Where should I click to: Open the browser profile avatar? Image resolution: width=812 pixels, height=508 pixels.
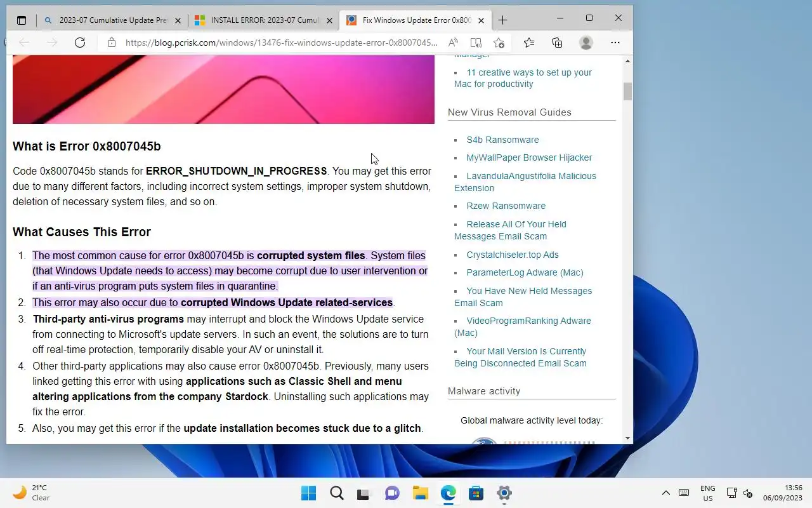[x=586, y=43]
